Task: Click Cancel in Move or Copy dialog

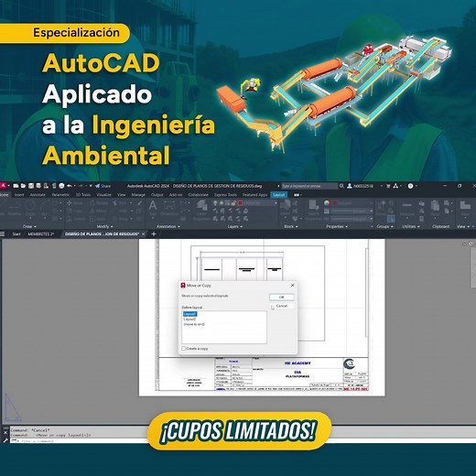Action: (x=282, y=306)
